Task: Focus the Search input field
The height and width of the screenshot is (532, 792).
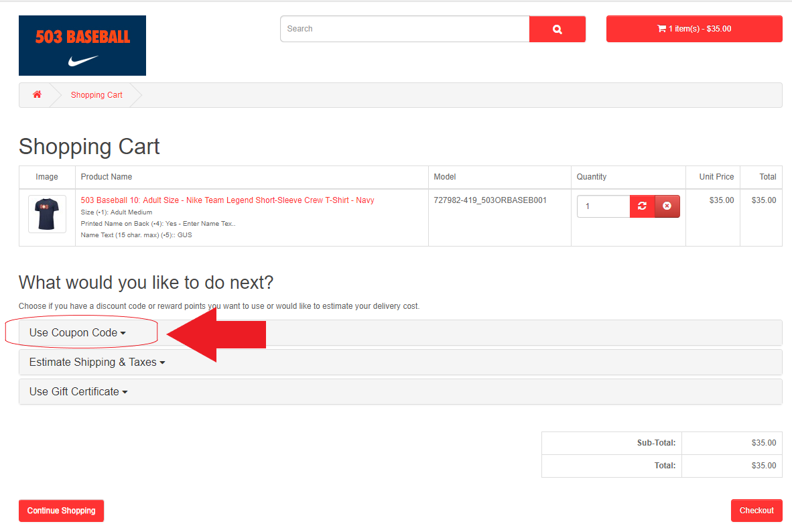Action: [405, 29]
